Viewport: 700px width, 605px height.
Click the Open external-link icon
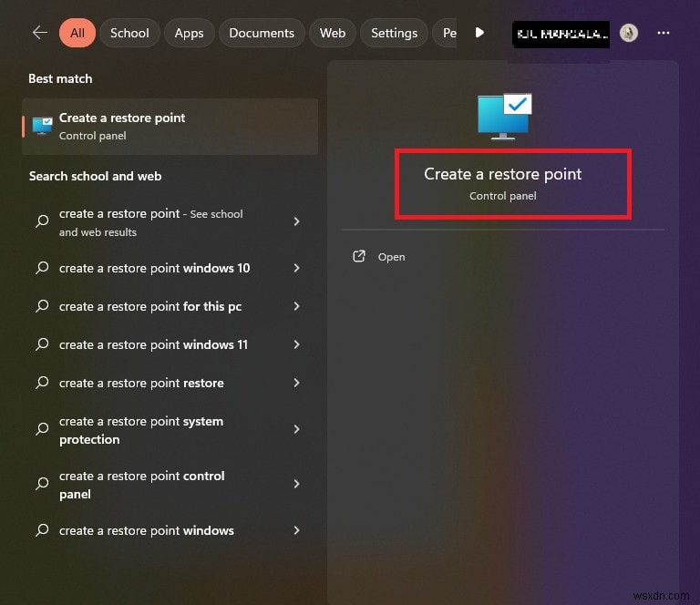359,256
